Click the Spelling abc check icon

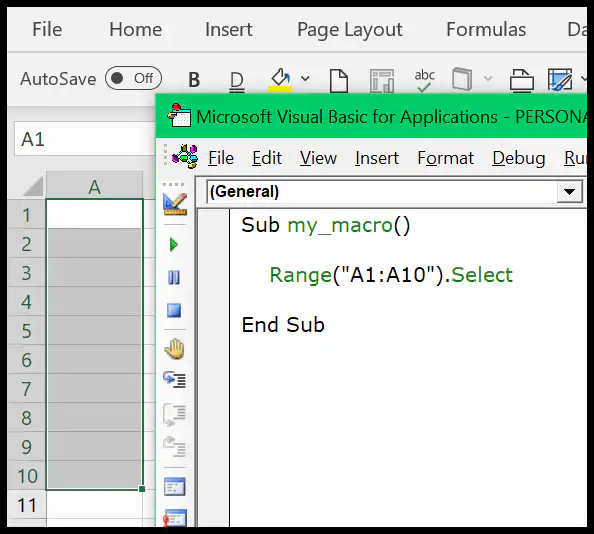424,80
